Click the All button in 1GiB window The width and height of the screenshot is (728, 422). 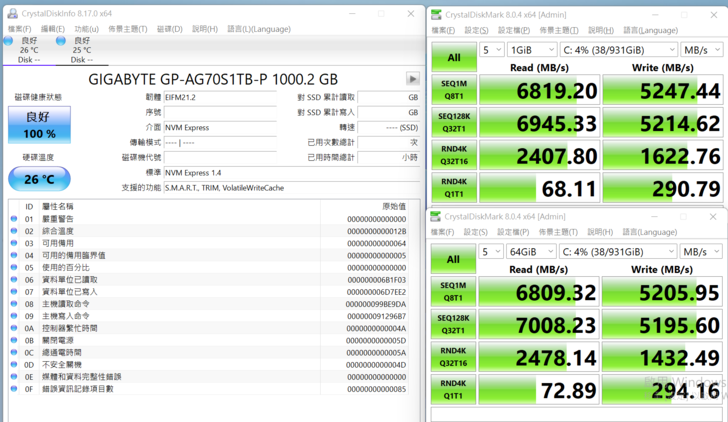[x=453, y=57]
